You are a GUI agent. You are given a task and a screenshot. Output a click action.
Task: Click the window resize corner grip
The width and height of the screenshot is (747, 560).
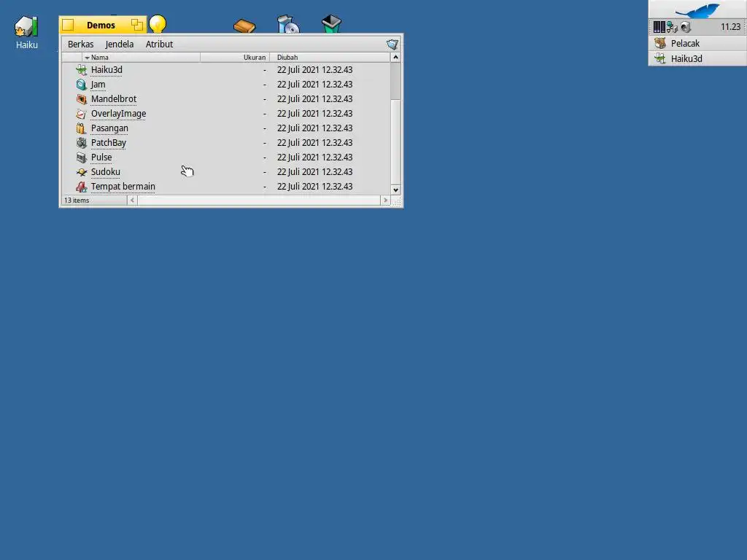click(x=396, y=201)
